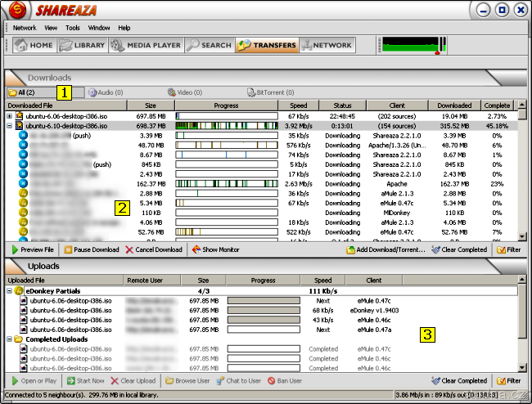532x404 pixels.
Task: Open the Library view
Action: tap(83, 46)
